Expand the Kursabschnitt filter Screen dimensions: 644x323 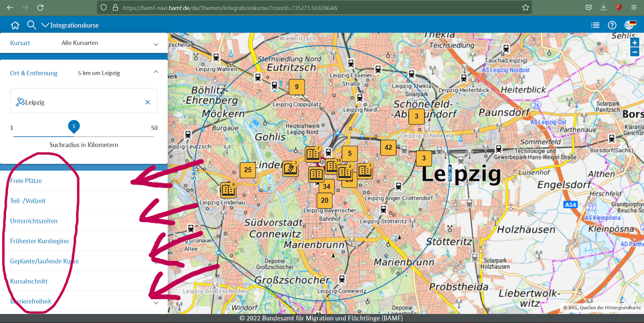click(x=84, y=281)
